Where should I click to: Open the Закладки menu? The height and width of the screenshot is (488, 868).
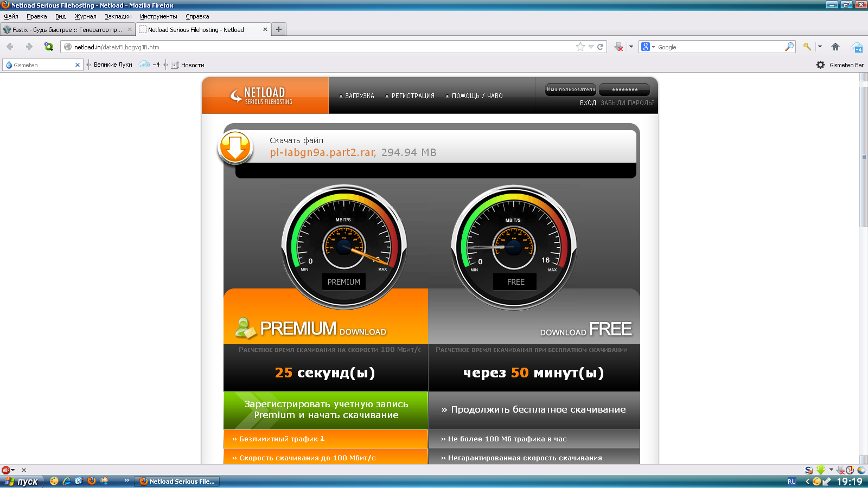click(118, 16)
